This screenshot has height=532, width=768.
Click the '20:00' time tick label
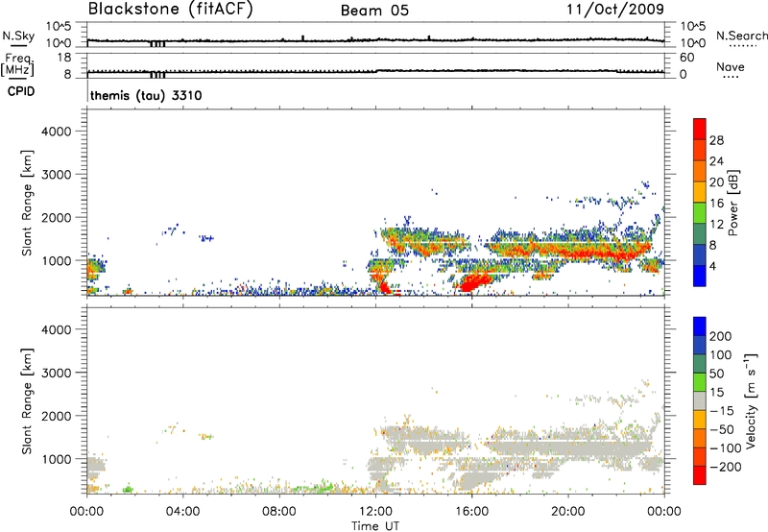coord(567,512)
